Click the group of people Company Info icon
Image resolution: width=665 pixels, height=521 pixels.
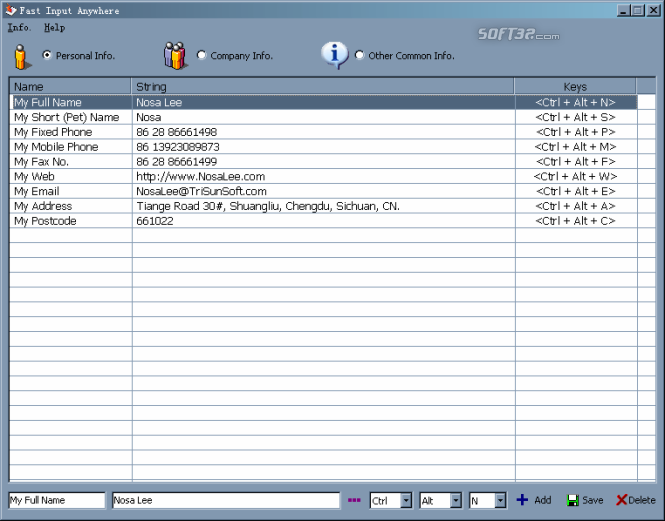175,56
